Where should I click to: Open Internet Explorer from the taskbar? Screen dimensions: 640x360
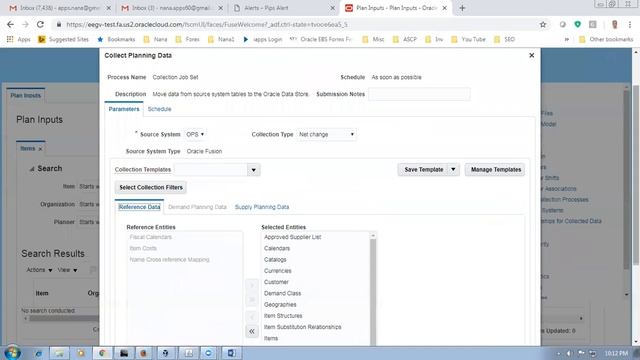click(38, 353)
